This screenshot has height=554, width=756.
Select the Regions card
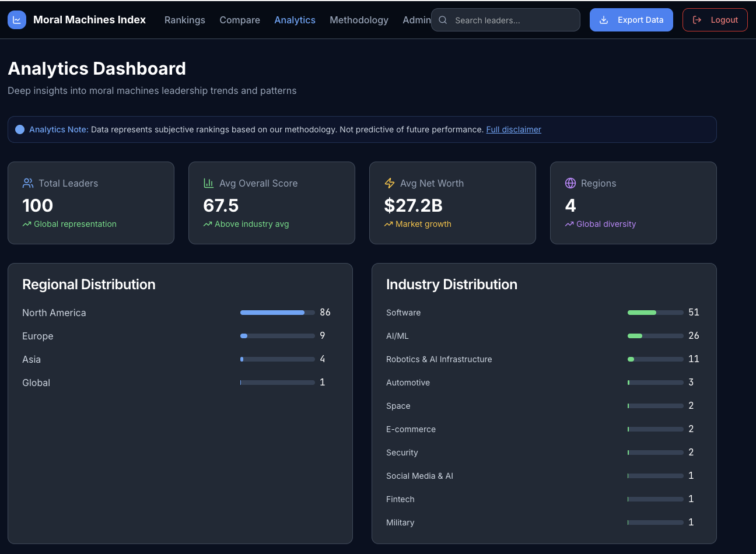(633, 203)
